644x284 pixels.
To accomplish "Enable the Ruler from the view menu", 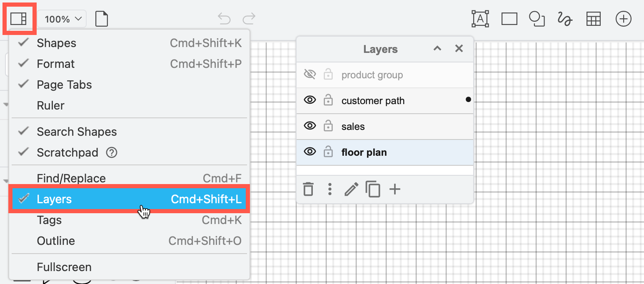I will 50,105.
